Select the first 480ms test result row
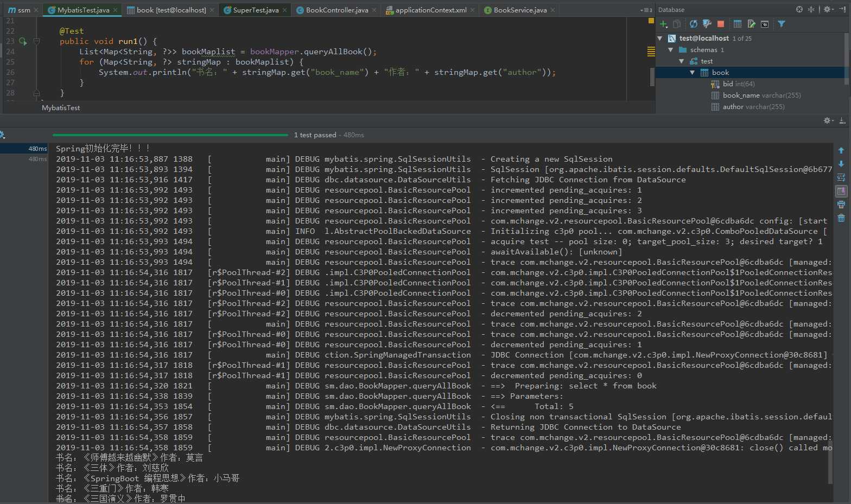Image resolution: width=851 pixels, height=504 pixels. [24, 149]
